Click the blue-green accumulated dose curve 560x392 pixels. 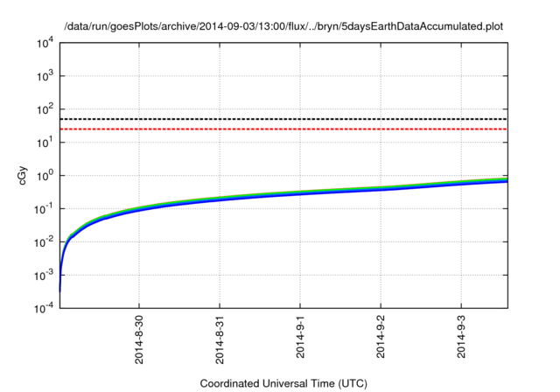tap(283, 194)
